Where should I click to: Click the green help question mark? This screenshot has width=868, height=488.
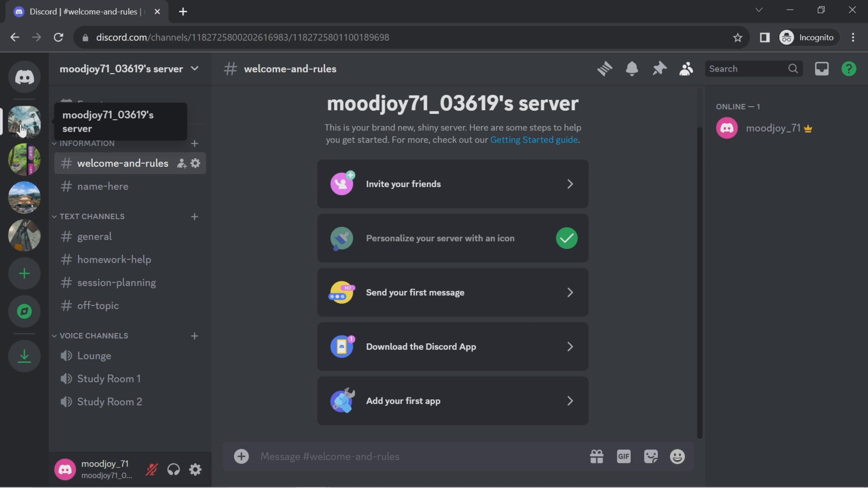tap(849, 69)
